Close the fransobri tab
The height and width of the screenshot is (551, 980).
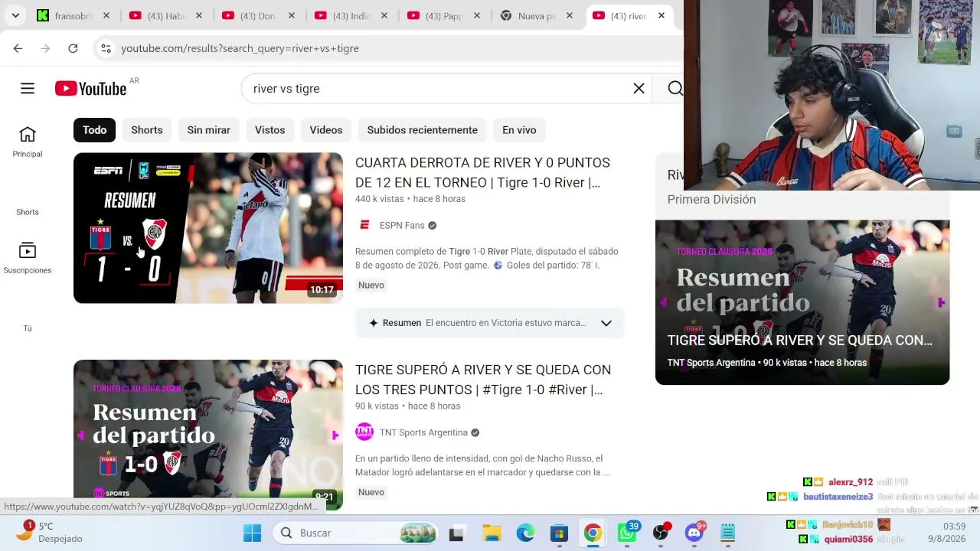click(x=106, y=15)
